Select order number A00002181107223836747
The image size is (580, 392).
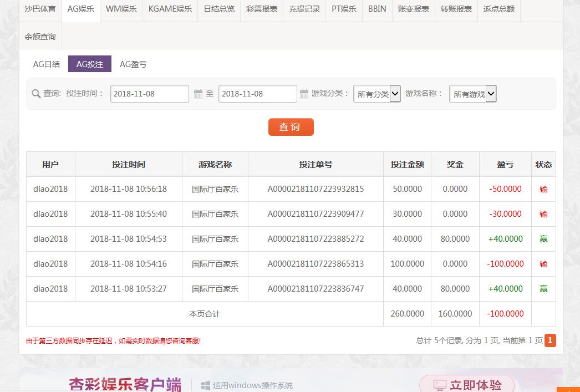click(316, 289)
